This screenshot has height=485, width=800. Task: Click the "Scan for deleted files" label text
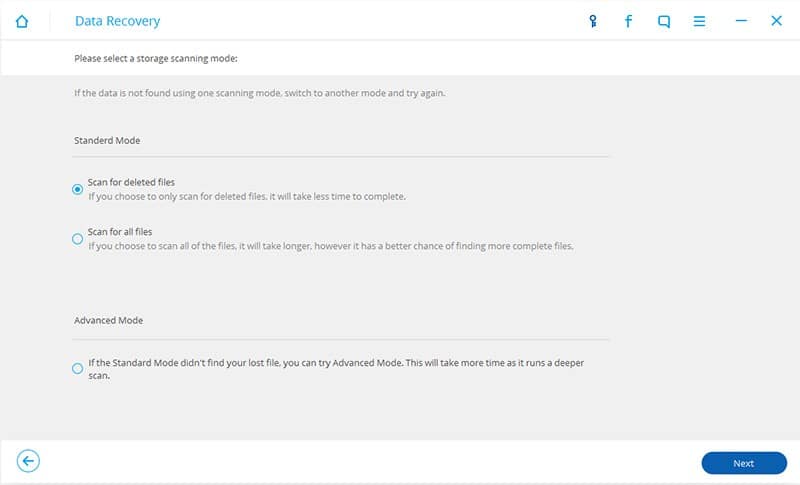(131, 182)
